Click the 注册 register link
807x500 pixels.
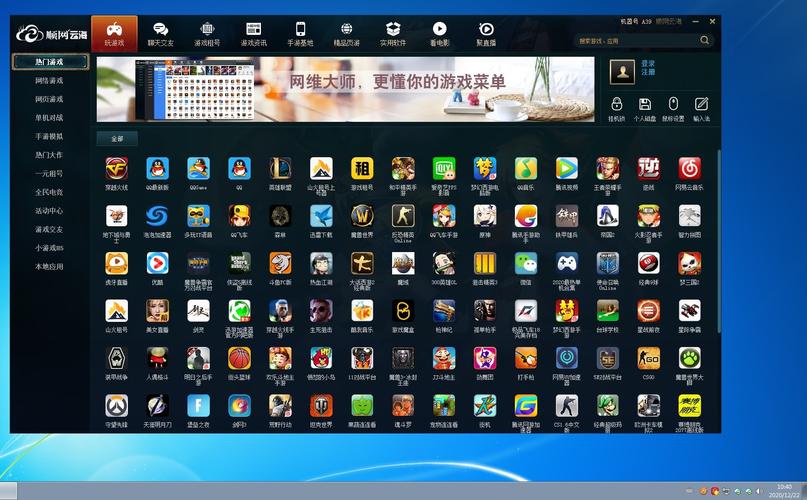pyautogui.click(x=648, y=72)
